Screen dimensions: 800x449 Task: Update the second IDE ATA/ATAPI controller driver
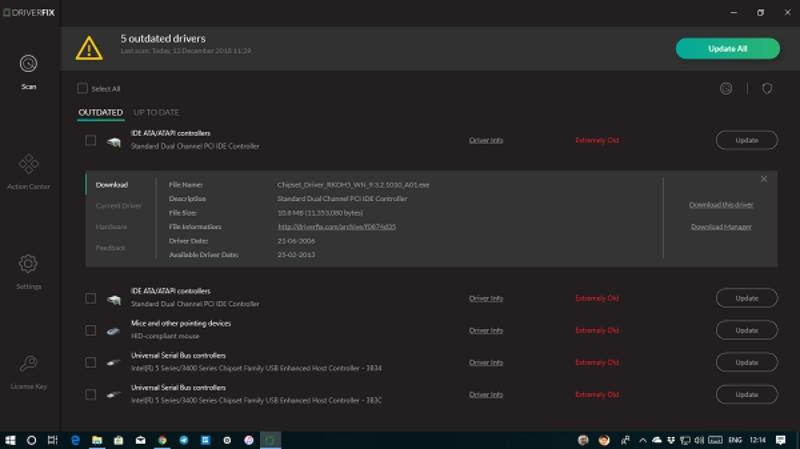[746, 298]
